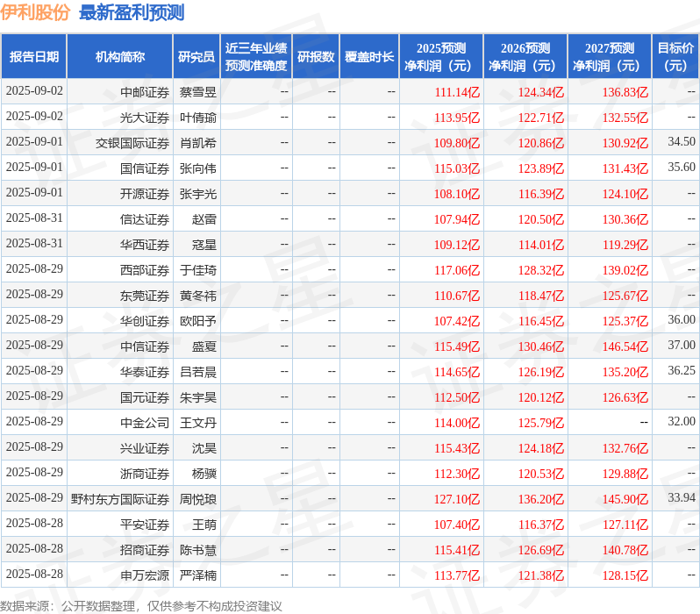Click researcher name 叶倩瑜
The height and width of the screenshot is (614, 700).
[x=198, y=118]
